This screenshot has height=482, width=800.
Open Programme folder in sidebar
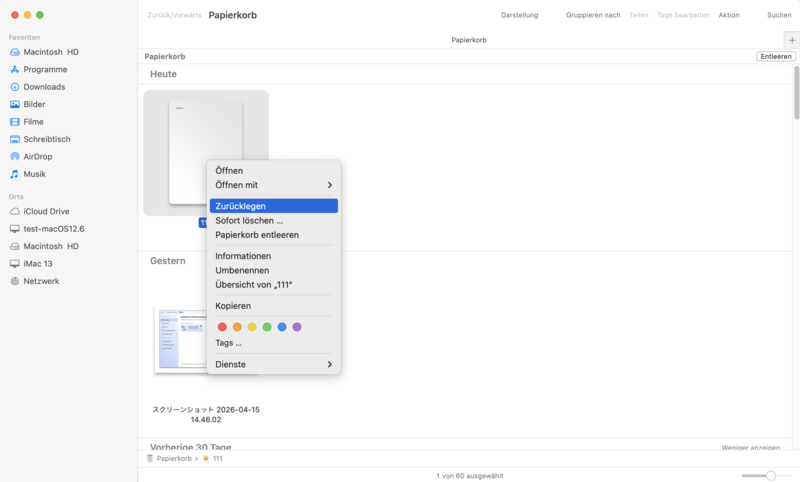point(45,70)
